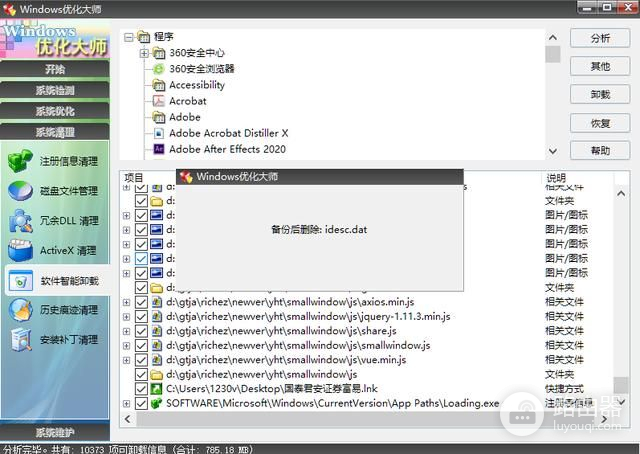Viewport: 640px width, 454px height.
Task: Select the 冗余DLL清理 icon
Action: coord(20,220)
